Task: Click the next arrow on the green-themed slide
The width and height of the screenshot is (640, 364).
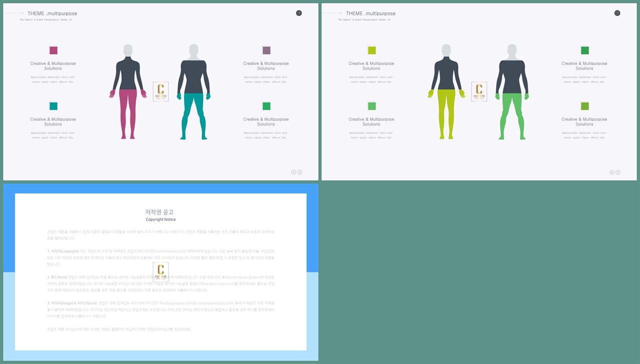Action: [x=618, y=172]
